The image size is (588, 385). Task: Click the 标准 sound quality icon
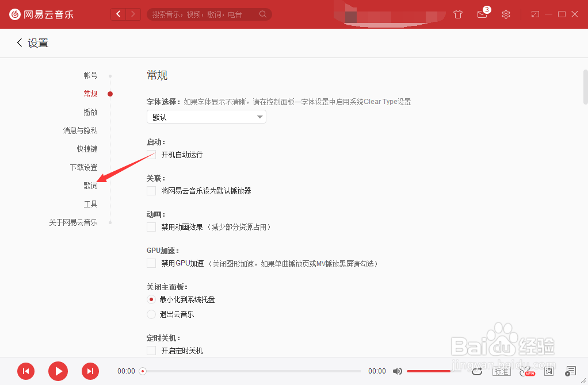(501, 371)
